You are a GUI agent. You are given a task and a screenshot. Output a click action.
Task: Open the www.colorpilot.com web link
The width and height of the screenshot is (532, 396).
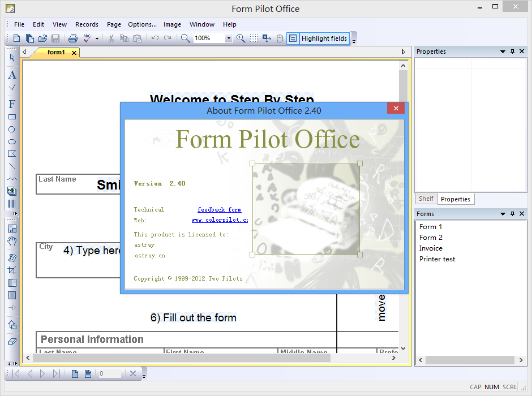pyautogui.click(x=220, y=219)
